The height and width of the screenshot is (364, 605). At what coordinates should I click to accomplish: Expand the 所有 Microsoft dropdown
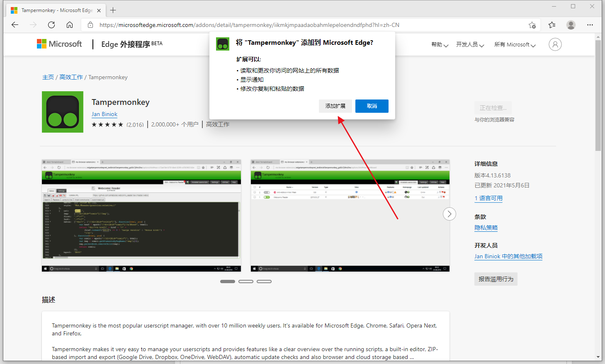coord(515,45)
